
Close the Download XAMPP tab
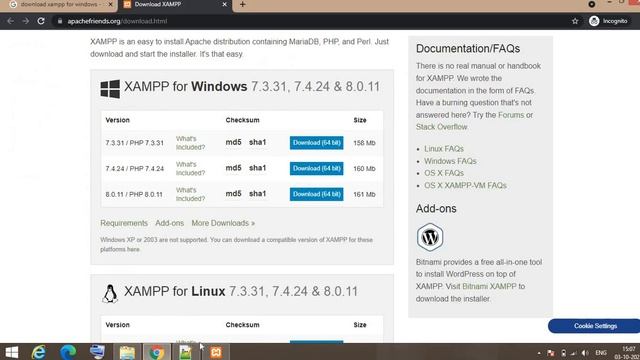click(224, 4)
